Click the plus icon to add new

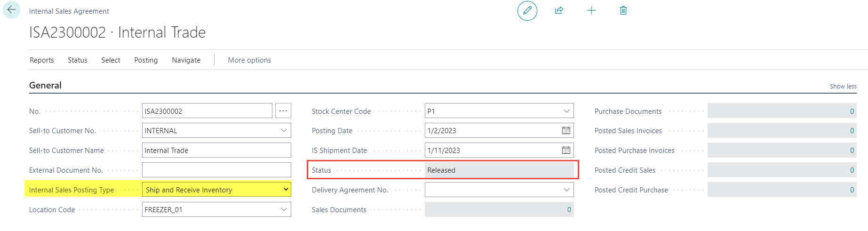click(591, 10)
